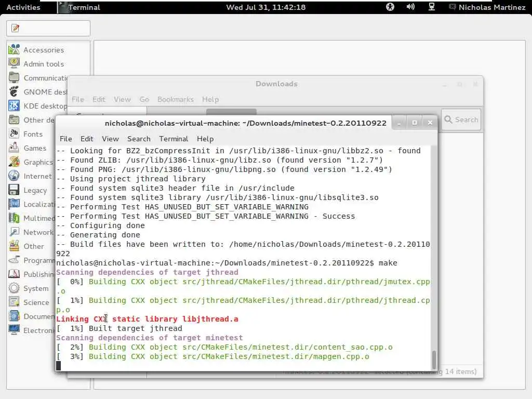Open the Network category icon
The image size is (532, 399).
pos(14,232)
